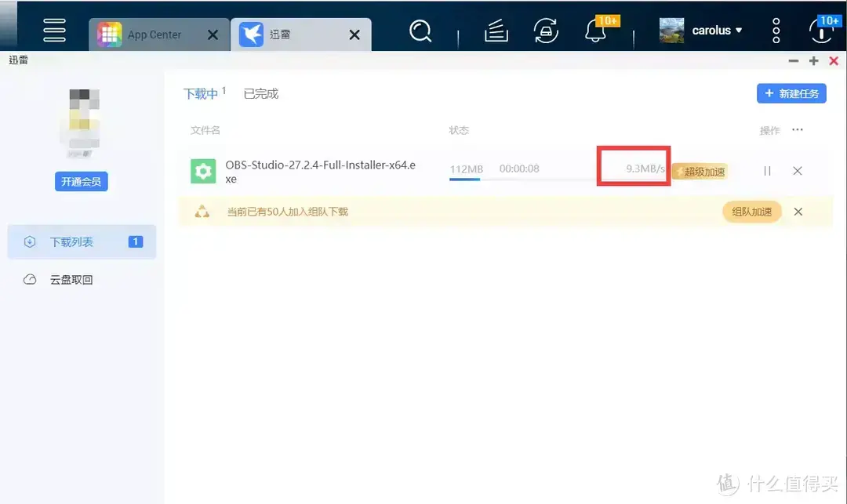Pause the OBS-Studio download task
Viewport: 847px width, 504px height.
(767, 170)
